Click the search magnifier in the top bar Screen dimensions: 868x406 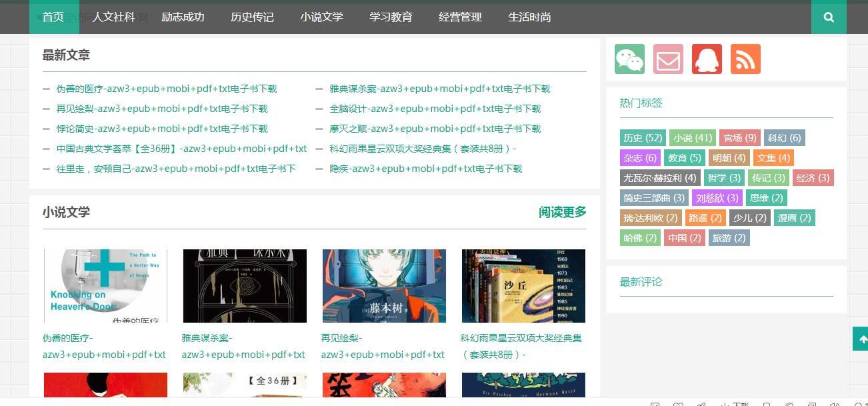click(x=828, y=17)
